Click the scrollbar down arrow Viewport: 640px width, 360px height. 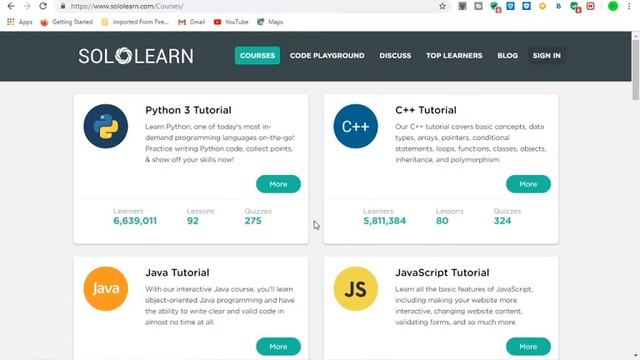pyautogui.click(x=636, y=356)
